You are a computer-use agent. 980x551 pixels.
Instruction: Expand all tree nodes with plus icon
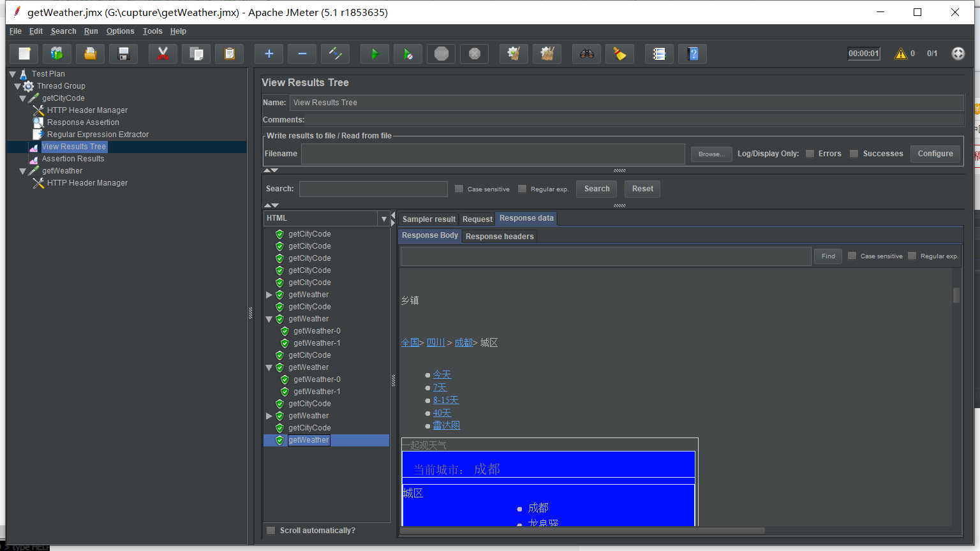tap(269, 54)
